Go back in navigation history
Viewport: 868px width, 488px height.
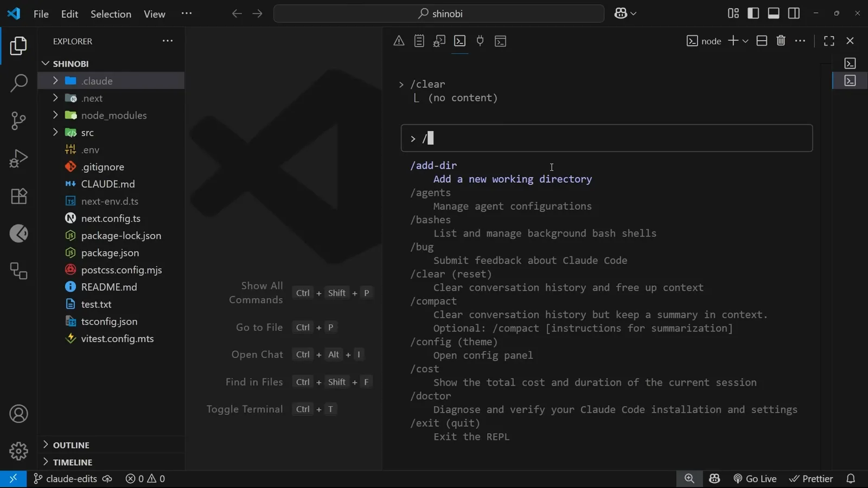237,14
